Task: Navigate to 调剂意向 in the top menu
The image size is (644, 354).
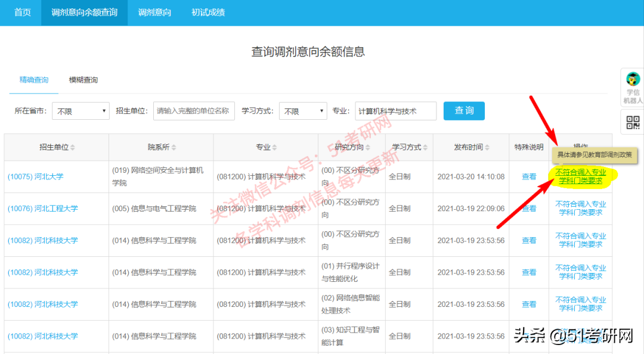Action: click(x=154, y=13)
